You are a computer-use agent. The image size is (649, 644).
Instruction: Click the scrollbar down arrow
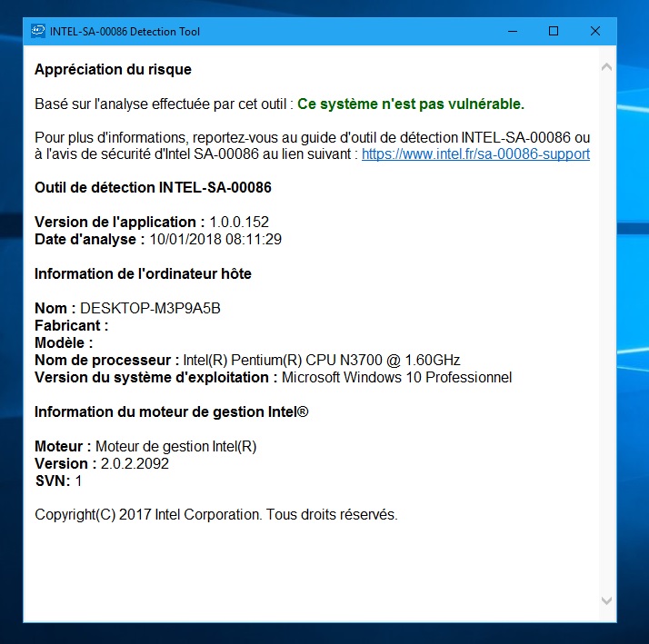pyautogui.click(x=606, y=600)
